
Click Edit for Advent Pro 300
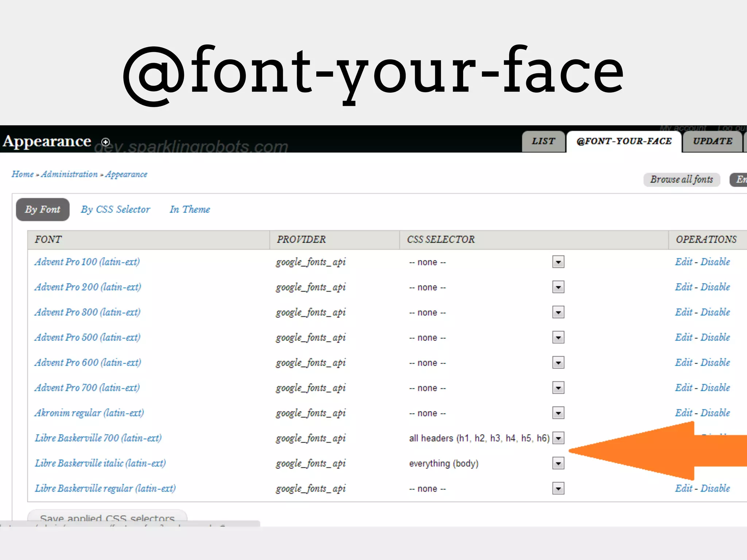pos(684,312)
